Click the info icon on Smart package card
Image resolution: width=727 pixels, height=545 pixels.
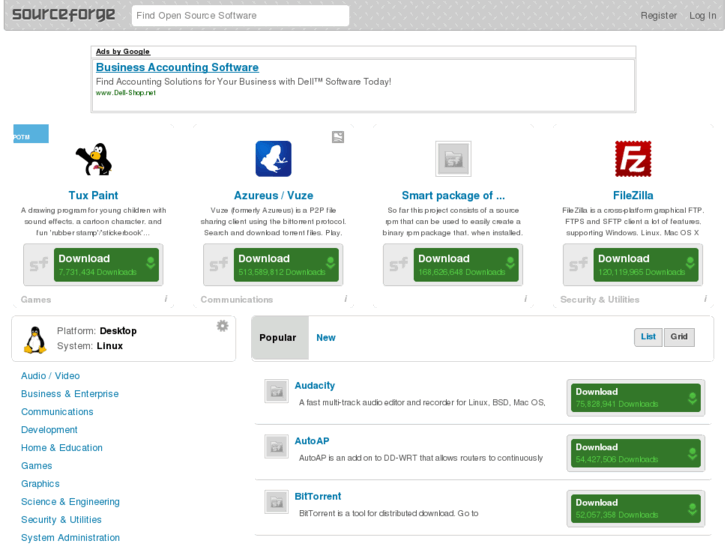(x=525, y=299)
